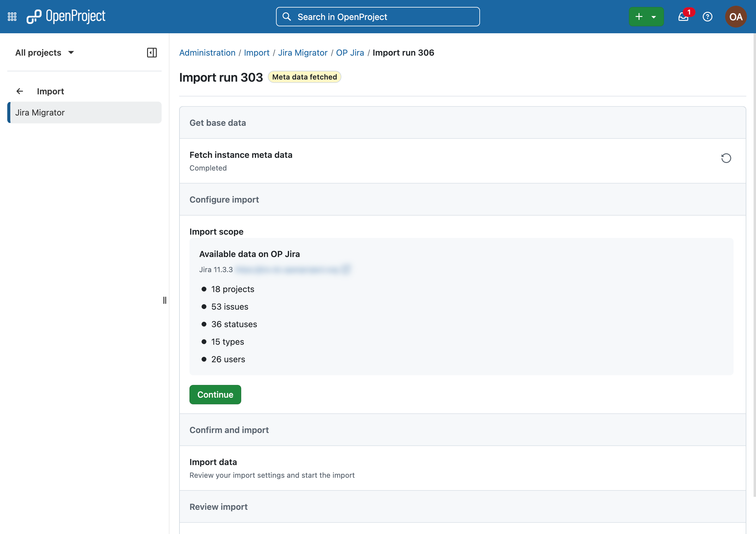This screenshot has height=534, width=756.
Task: Open the OA user avatar menu
Action: pyautogui.click(x=736, y=17)
